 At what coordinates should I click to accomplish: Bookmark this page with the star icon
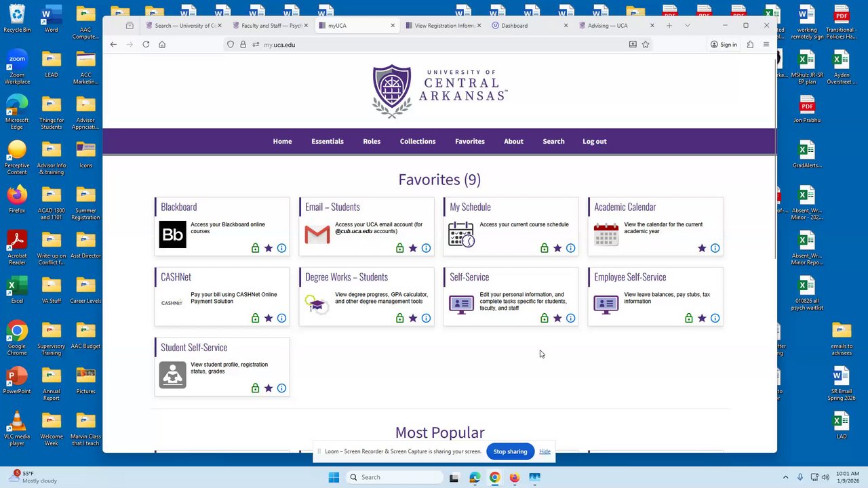pyautogui.click(x=646, y=45)
